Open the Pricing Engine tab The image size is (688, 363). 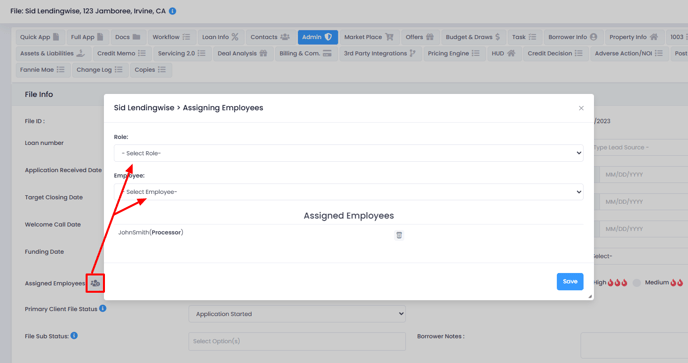click(x=454, y=54)
